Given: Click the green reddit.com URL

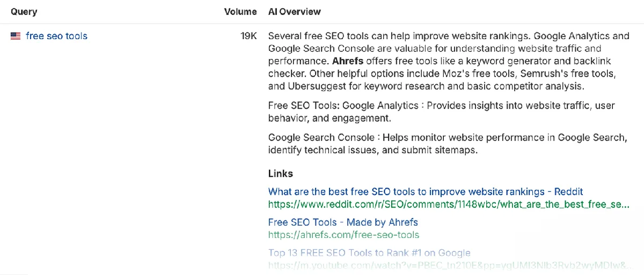Looking at the screenshot, I should pos(449,204).
